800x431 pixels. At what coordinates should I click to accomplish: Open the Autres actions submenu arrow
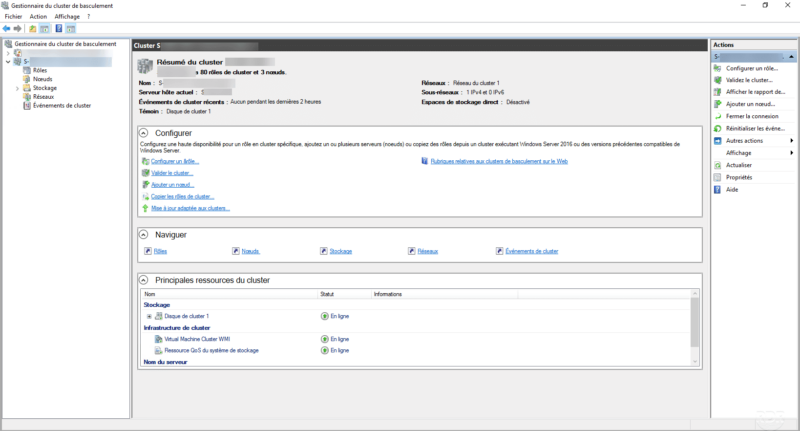(x=791, y=141)
